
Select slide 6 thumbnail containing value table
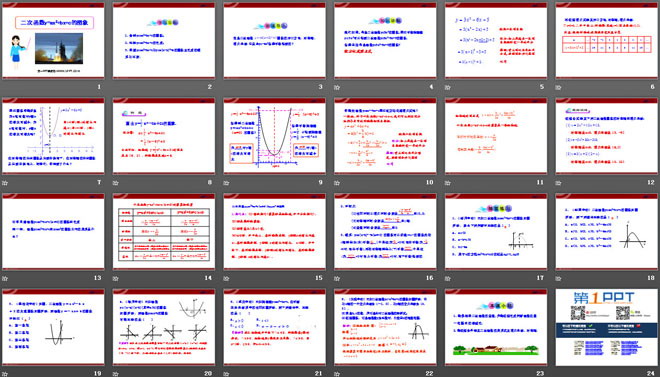point(607,40)
